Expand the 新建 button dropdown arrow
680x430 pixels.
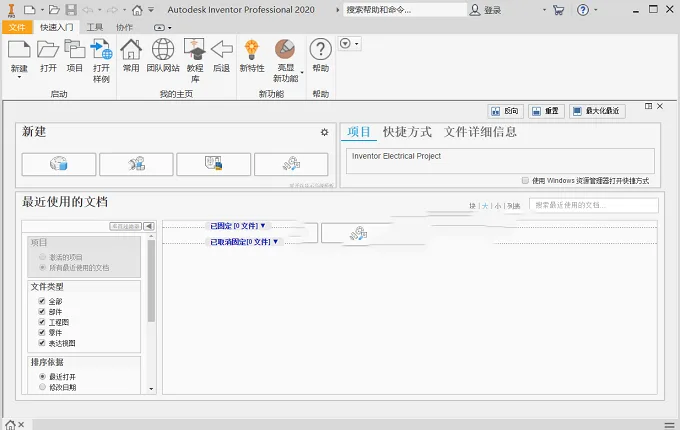pos(19,77)
